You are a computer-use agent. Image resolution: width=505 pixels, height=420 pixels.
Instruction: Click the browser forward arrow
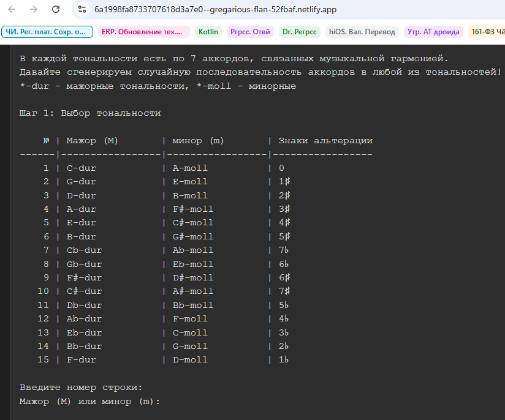(34, 9)
